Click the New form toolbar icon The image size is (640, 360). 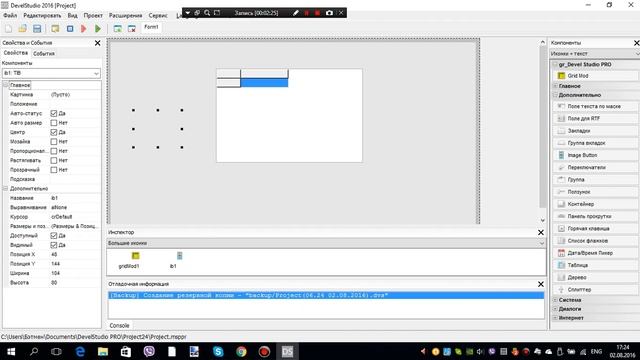point(118,29)
